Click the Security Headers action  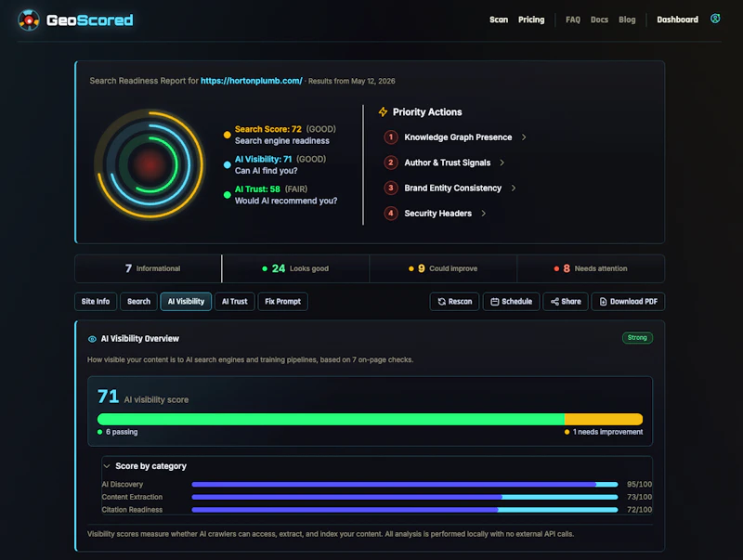pos(437,214)
